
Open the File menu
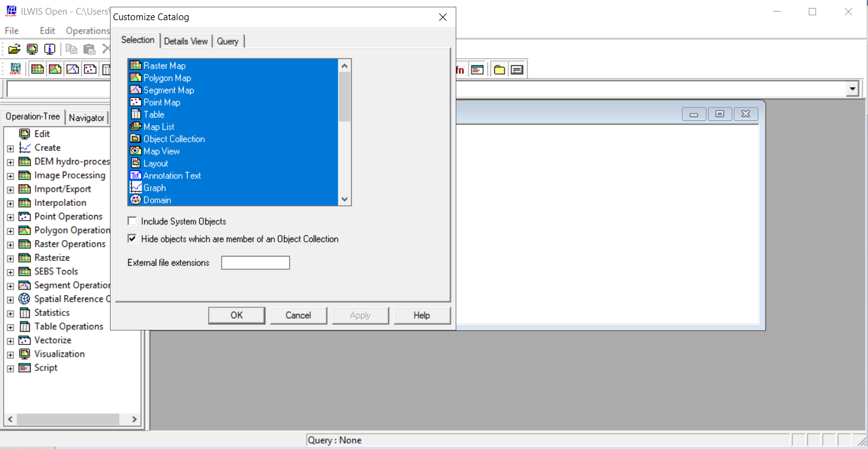point(12,31)
